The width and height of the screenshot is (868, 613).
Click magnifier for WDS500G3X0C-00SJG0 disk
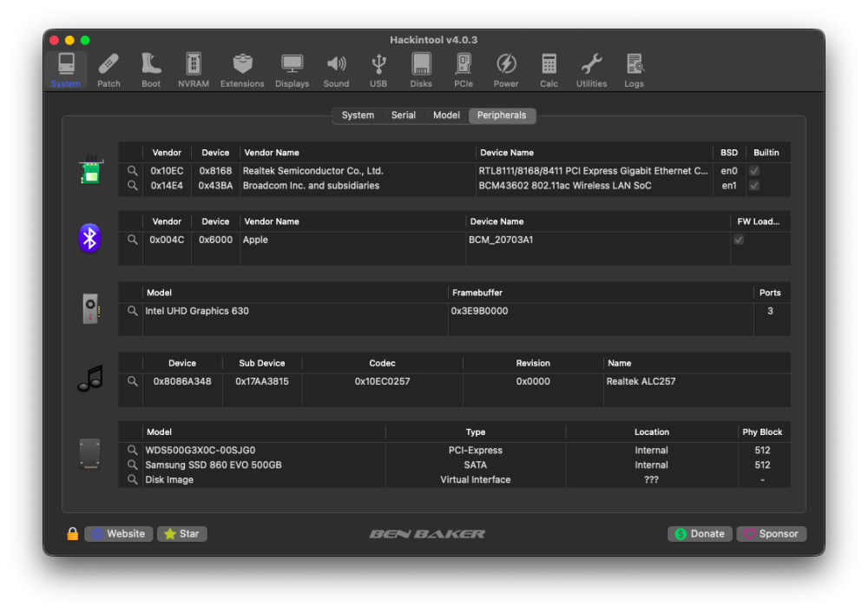[132, 450]
